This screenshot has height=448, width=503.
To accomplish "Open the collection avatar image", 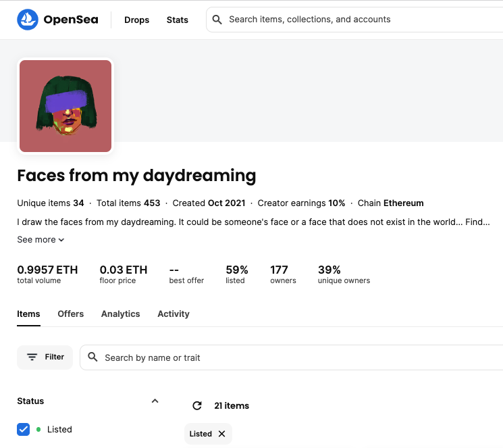I will [x=65, y=106].
